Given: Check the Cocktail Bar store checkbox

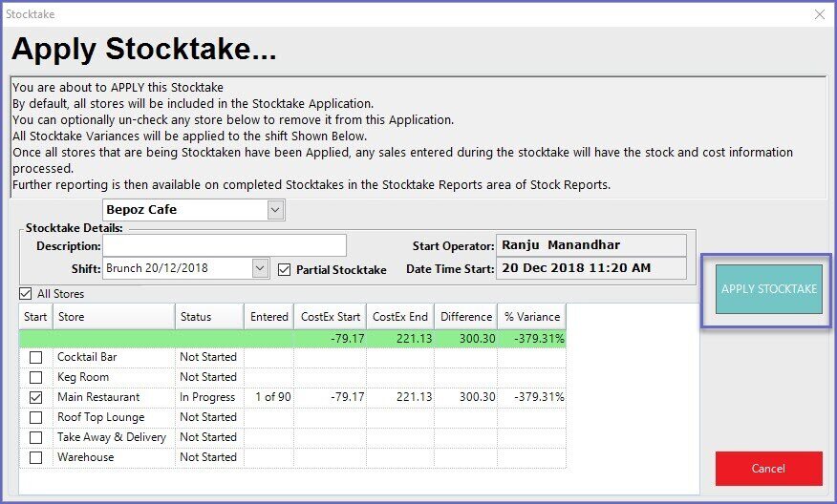Looking at the screenshot, I should click(x=35, y=357).
